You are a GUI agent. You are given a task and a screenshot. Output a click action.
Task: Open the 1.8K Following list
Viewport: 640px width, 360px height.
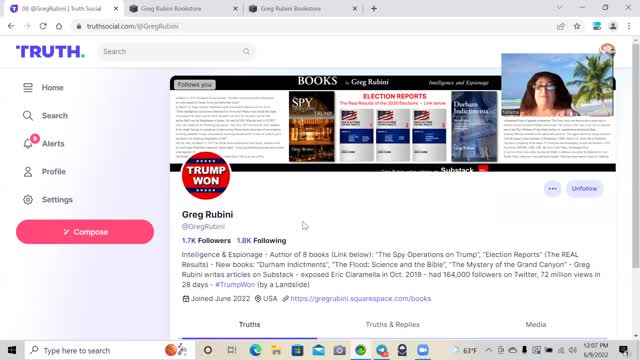point(261,241)
